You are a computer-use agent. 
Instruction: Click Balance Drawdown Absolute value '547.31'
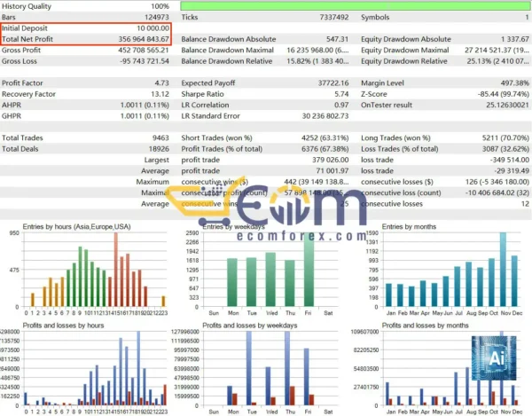point(337,39)
